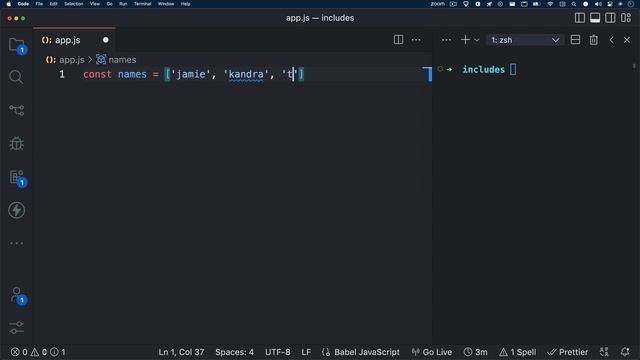Open the Extensions view
The height and width of the screenshot is (360, 640).
16,177
